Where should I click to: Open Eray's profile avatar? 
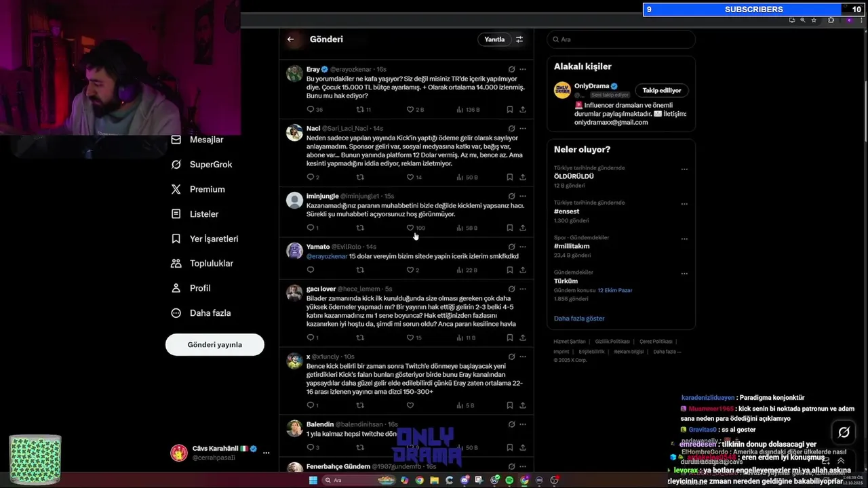[294, 73]
